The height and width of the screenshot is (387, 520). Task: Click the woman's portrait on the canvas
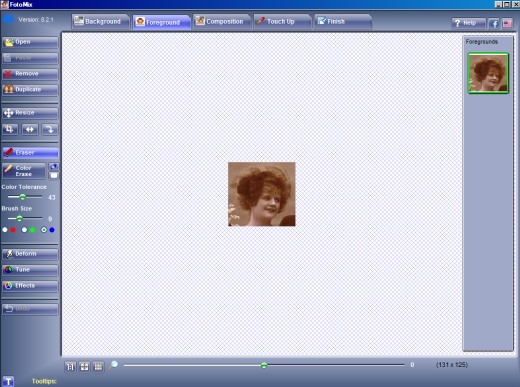point(262,194)
